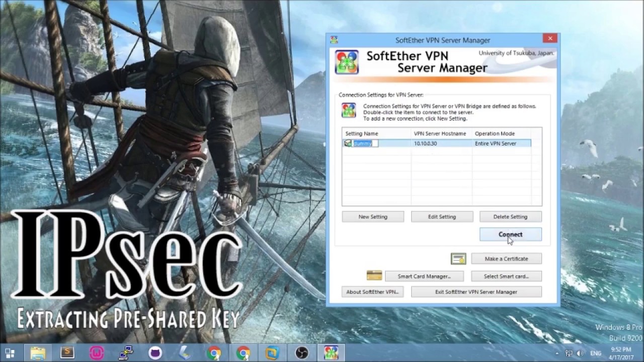Open the blue pen app in taskbar
This screenshot has width=644, height=362.
[x=184, y=353]
